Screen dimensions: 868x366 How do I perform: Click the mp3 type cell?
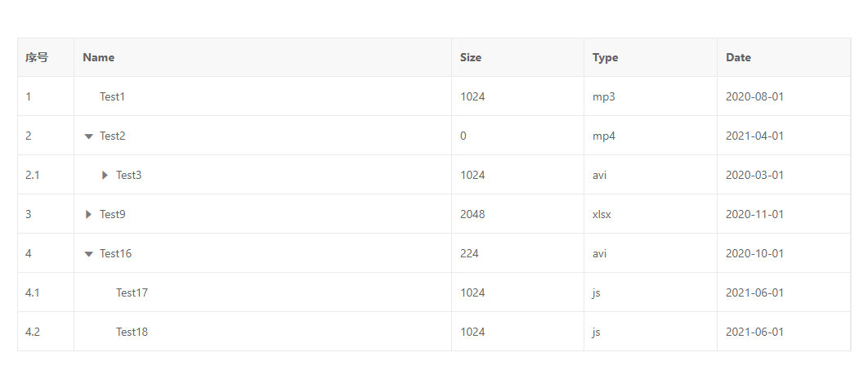604,96
